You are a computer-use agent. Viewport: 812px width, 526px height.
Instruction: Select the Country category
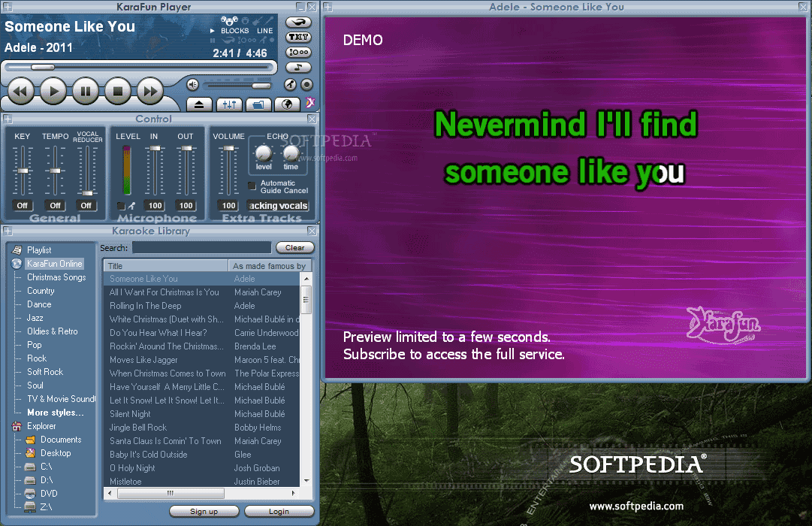(41, 291)
